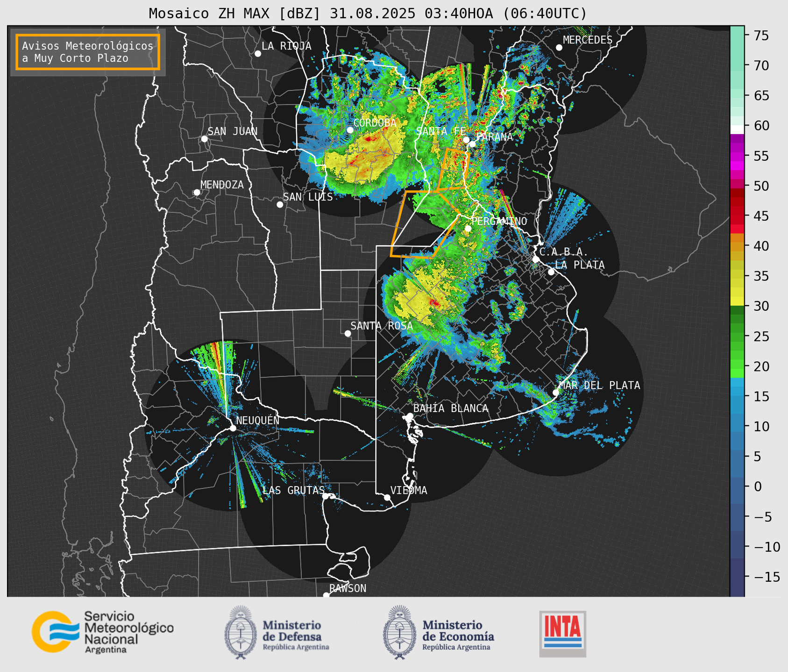Select the BAHÍA BLANCA city label

[451, 408]
